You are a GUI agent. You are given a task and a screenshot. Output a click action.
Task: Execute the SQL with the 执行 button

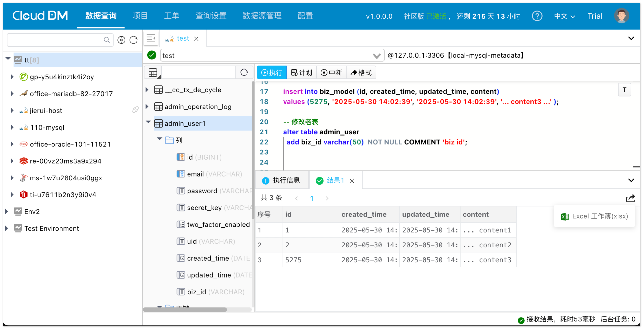click(272, 72)
